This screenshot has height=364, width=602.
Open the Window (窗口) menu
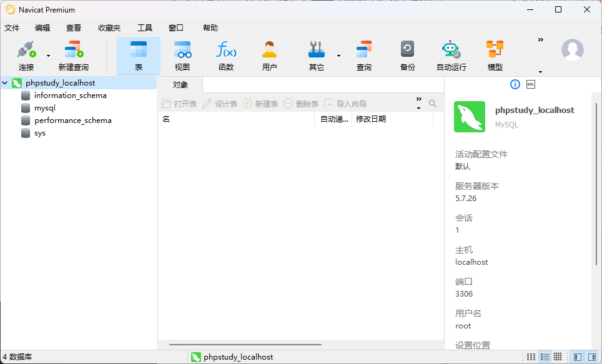click(176, 27)
